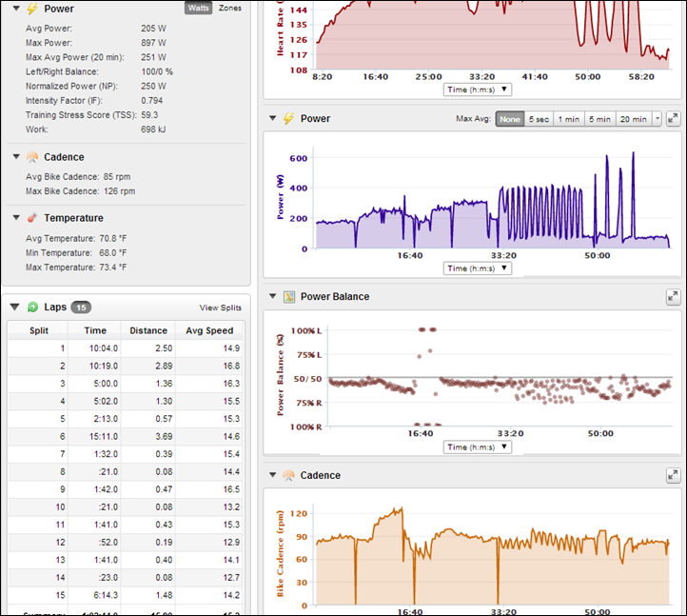Select lap 2 time 10:19.0
Image resolution: width=687 pixels, height=616 pixels.
pos(104,367)
